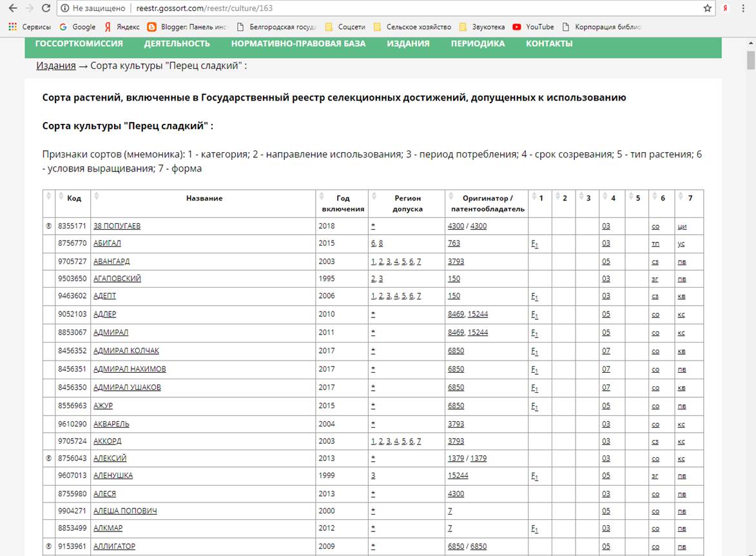Open the Корпорация библио bookmark
The image size is (756, 556).
coord(602,27)
